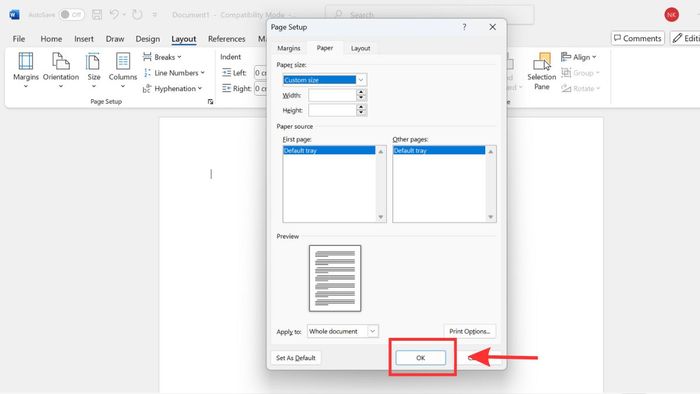Open the Align dropdown in Arrange group

579,57
